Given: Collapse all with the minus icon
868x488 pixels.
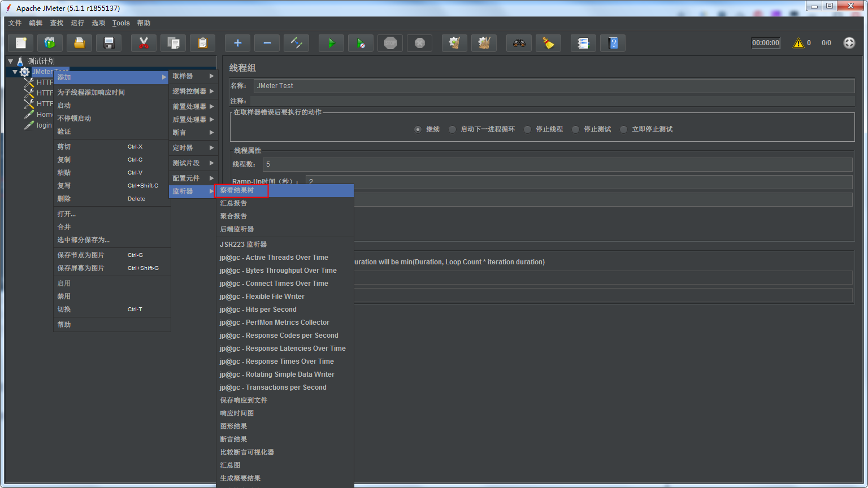Looking at the screenshot, I should (x=267, y=43).
